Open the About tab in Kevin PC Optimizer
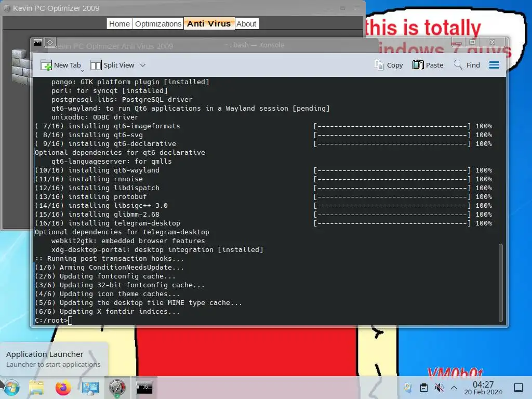This screenshot has width=532, height=399. (246, 24)
